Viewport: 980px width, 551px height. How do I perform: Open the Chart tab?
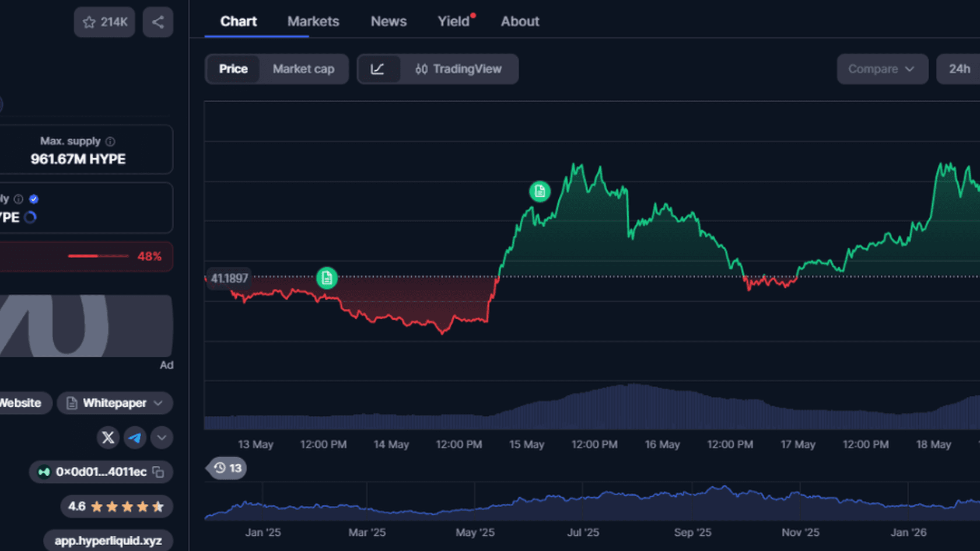click(239, 21)
